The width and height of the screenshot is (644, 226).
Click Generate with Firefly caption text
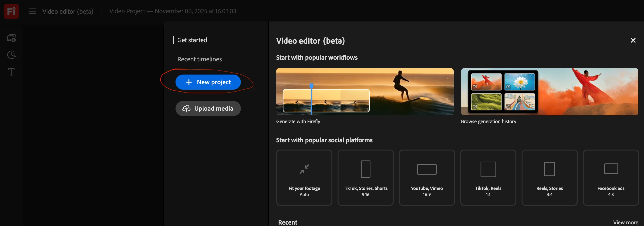point(298,121)
